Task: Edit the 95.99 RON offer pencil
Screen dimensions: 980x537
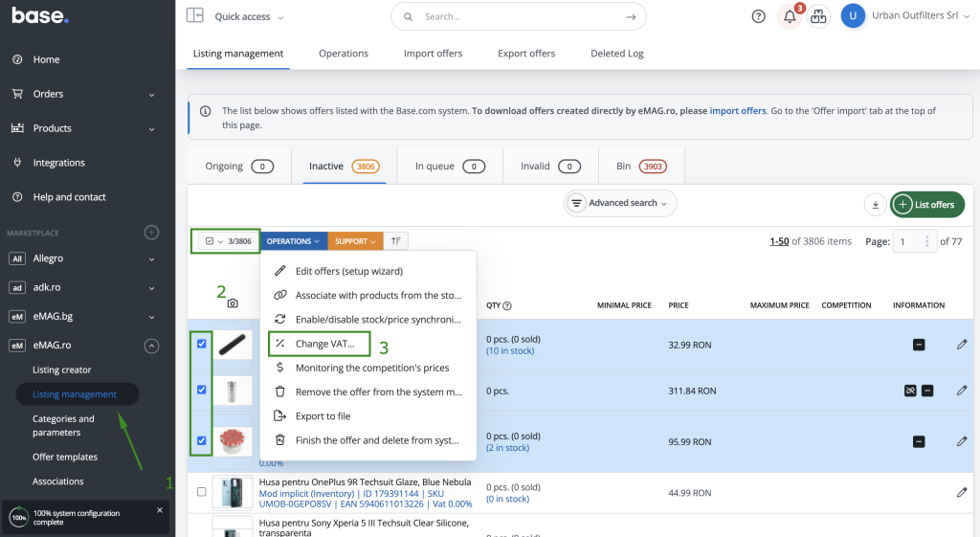Action: (961, 441)
